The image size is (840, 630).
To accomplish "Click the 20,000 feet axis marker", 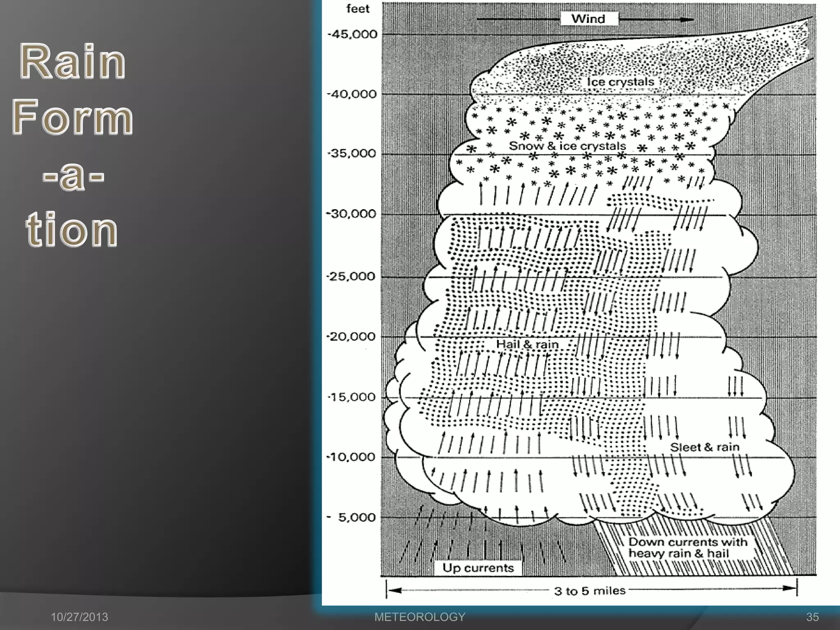I will [352, 337].
